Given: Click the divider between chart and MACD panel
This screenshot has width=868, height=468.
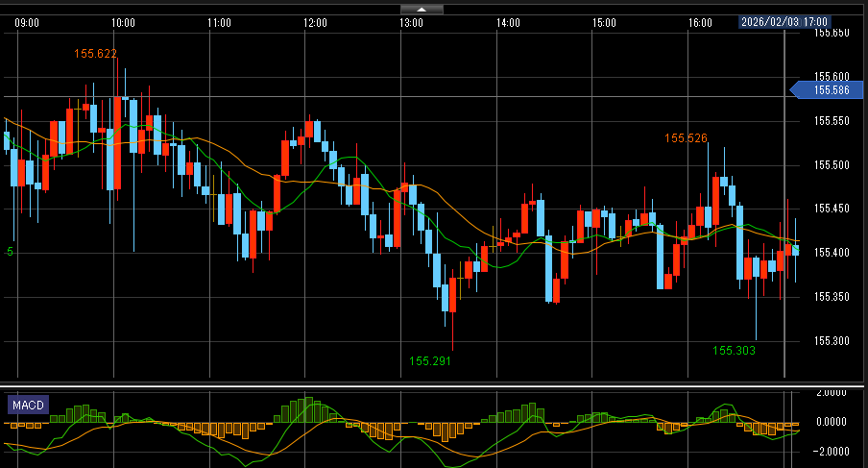Looking at the screenshot, I should click(x=434, y=385).
